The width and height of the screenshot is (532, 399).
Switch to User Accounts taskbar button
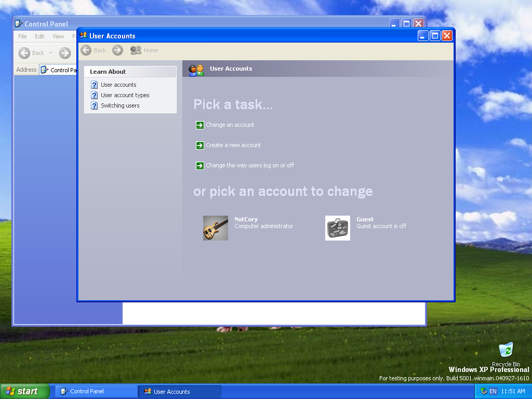click(180, 391)
